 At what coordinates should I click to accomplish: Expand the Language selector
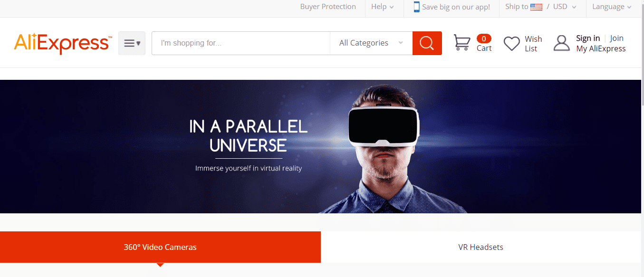click(612, 7)
